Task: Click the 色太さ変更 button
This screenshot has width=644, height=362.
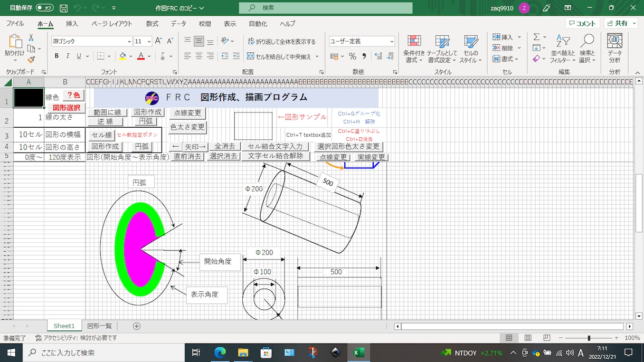Action: coord(187,127)
